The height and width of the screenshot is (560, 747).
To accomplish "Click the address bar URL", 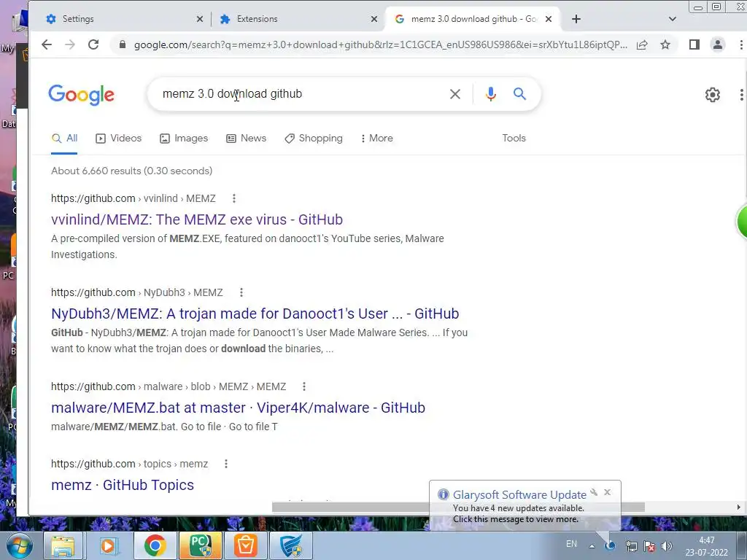I will tap(380, 44).
